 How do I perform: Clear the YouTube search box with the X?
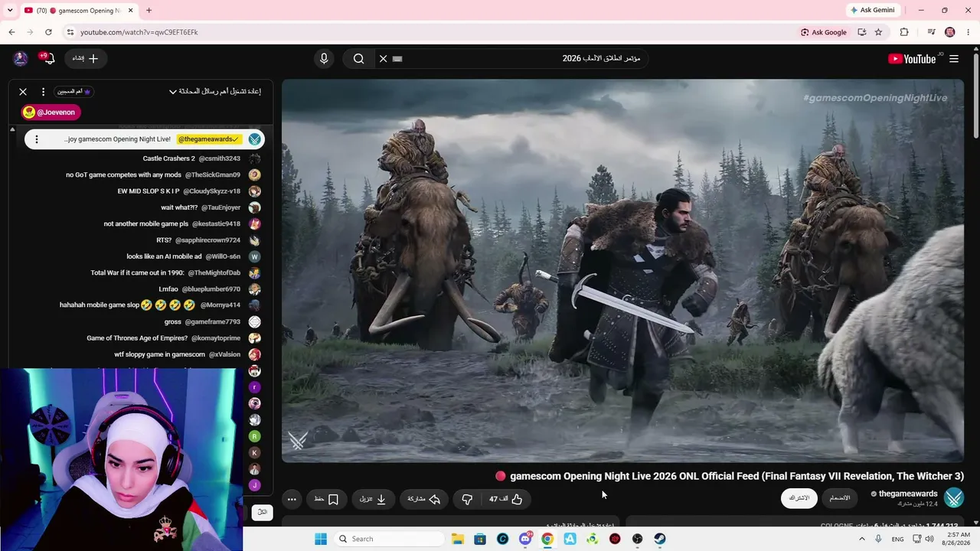pos(384,59)
